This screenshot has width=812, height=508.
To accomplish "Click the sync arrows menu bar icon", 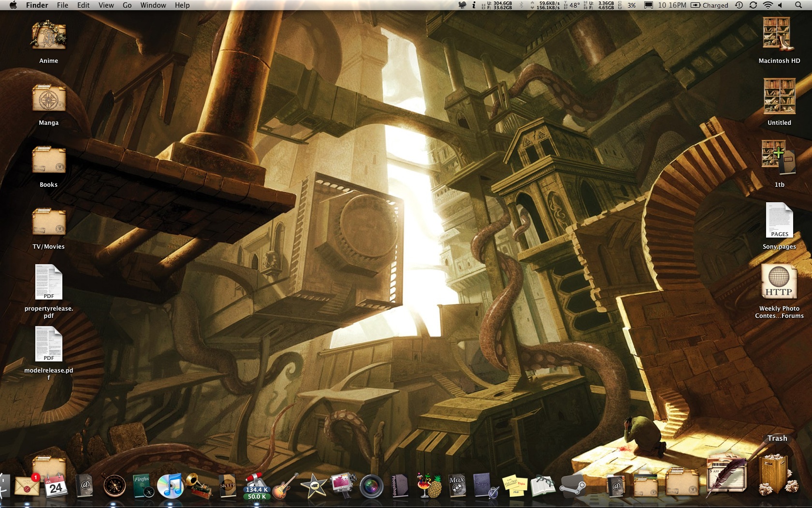I will point(753,5).
